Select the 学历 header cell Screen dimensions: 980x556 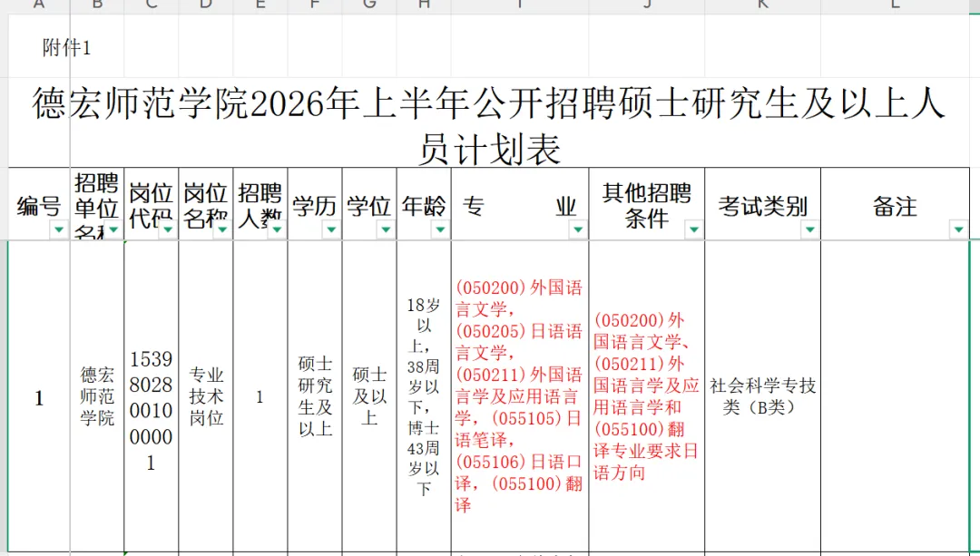tap(314, 204)
